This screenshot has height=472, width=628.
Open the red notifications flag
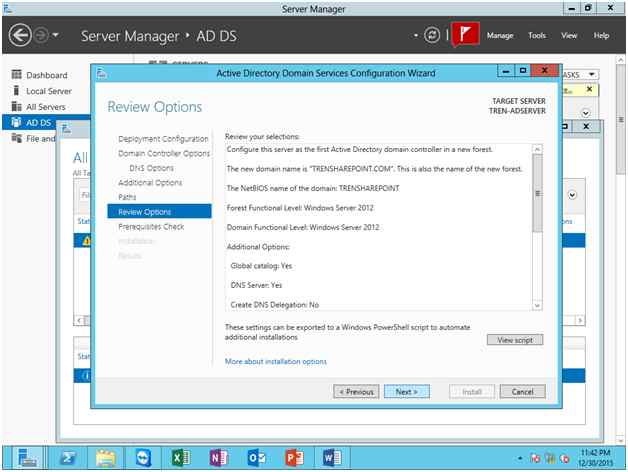(465, 34)
